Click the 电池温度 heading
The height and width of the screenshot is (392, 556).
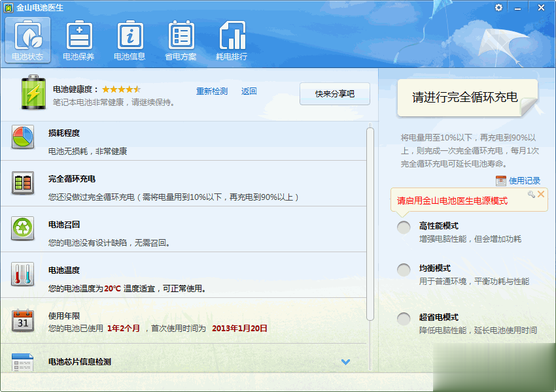pyautogui.click(x=64, y=270)
